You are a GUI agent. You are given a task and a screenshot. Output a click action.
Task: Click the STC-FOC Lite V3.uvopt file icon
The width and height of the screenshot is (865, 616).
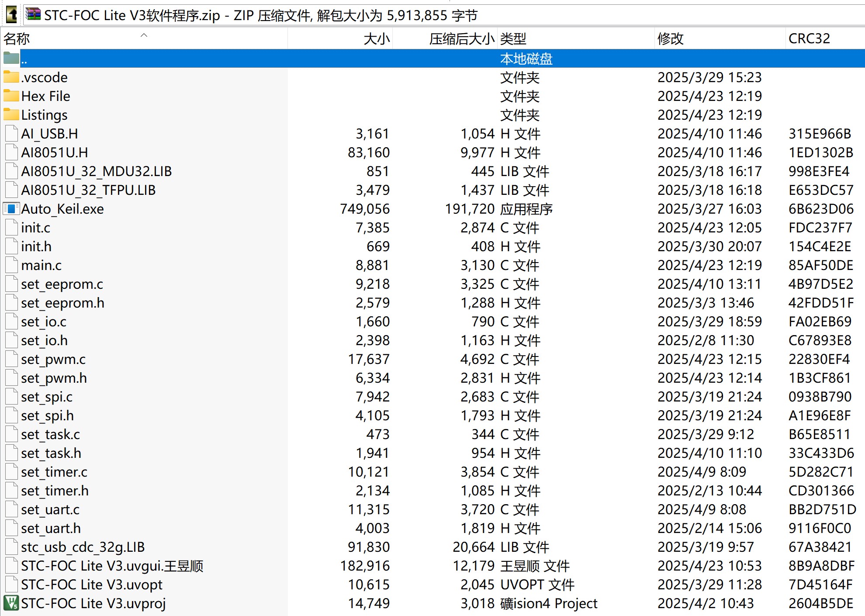11,585
